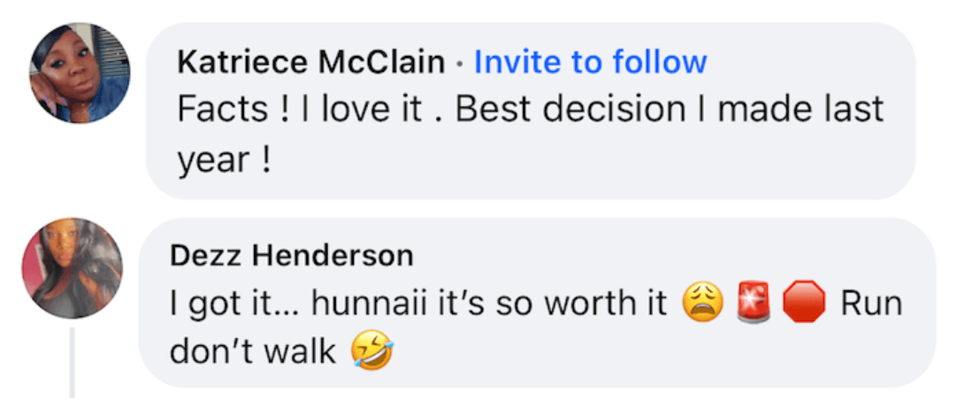Click the Invite to follow link
The width and height of the screenshot is (980, 416).
click(591, 62)
